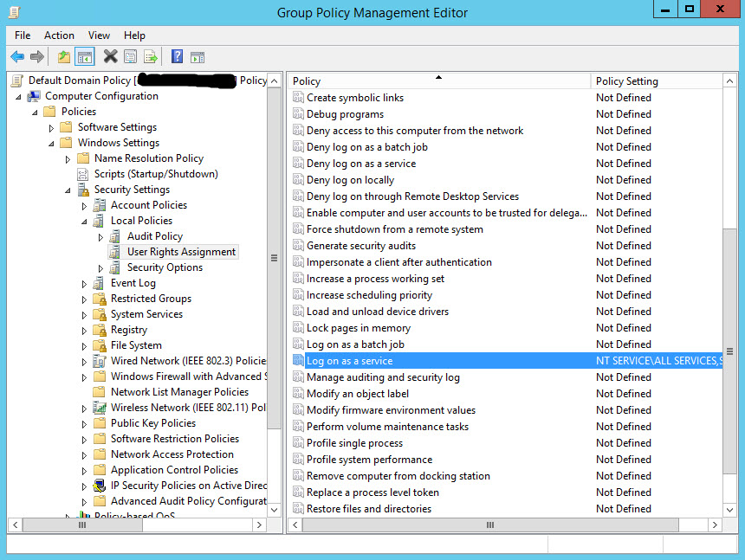The image size is (745, 560).
Task: Expand the Audit Policy tree node
Action: click(x=100, y=236)
